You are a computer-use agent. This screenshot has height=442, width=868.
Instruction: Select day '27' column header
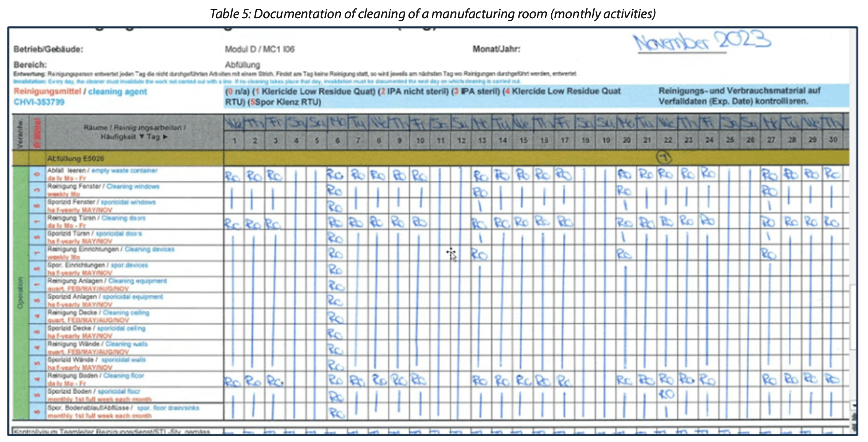pos(771,140)
